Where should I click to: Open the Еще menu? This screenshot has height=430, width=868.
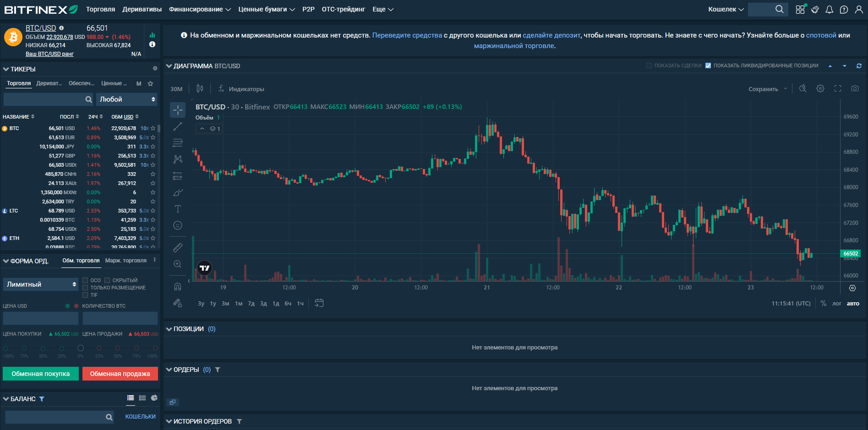pyautogui.click(x=383, y=9)
